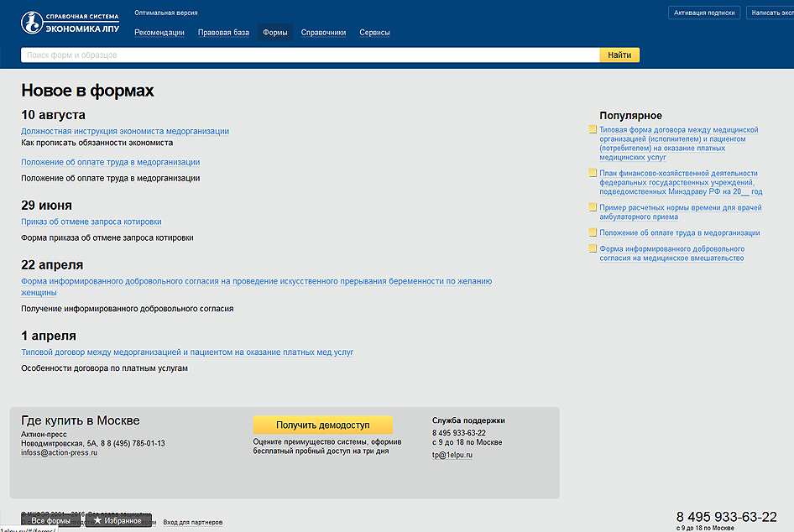Open the Типовой договор на платные мед услуги link
The height and width of the screenshot is (532, 794).
187,352
